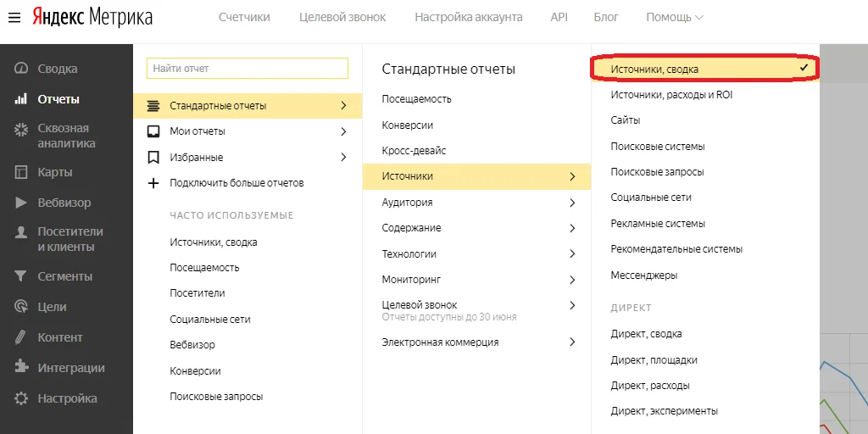The height and width of the screenshot is (434, 868).
Task: Open the Директ, сводка report
Action: pyautogui.click(x=646, y=334)
